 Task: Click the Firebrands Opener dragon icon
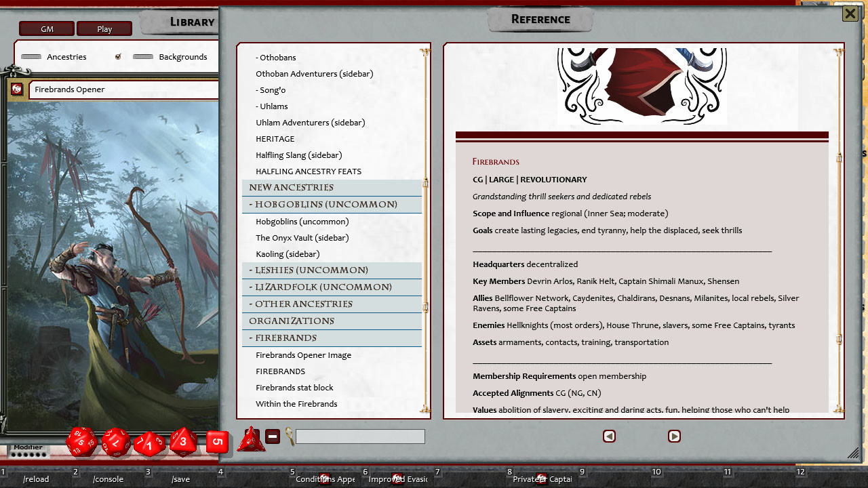pos(17,89)
